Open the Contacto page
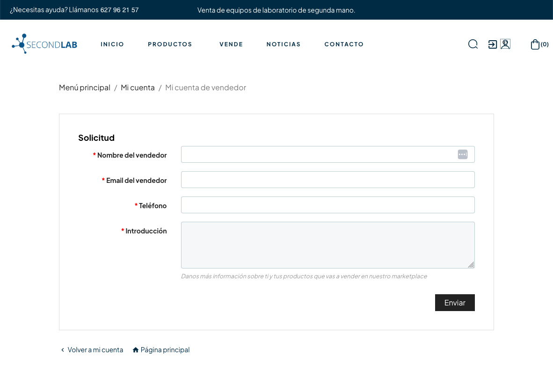The width and height of the screenshot is (553, 392). [344, 44]
